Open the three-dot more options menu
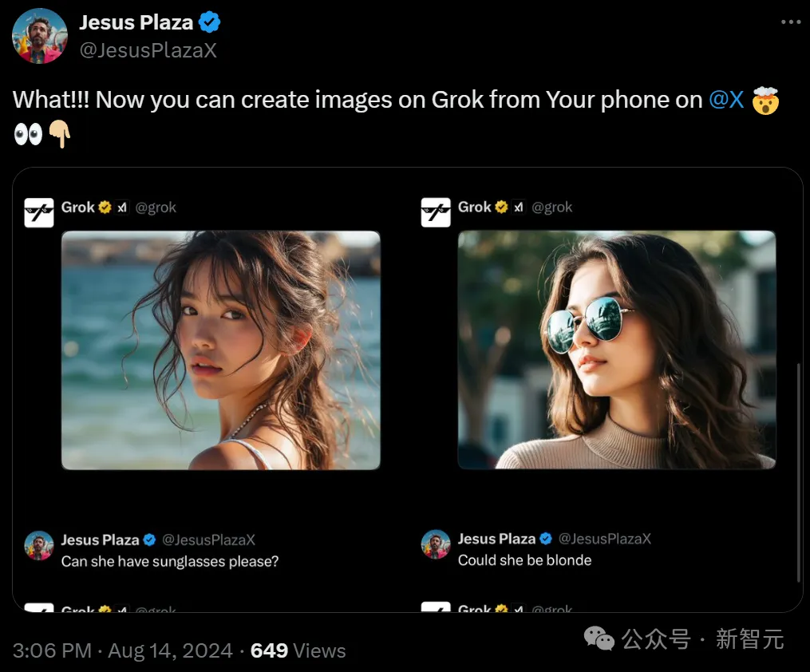Image resolution: width=810 pixels, height=672 pixels. click(x=790, y=22)
